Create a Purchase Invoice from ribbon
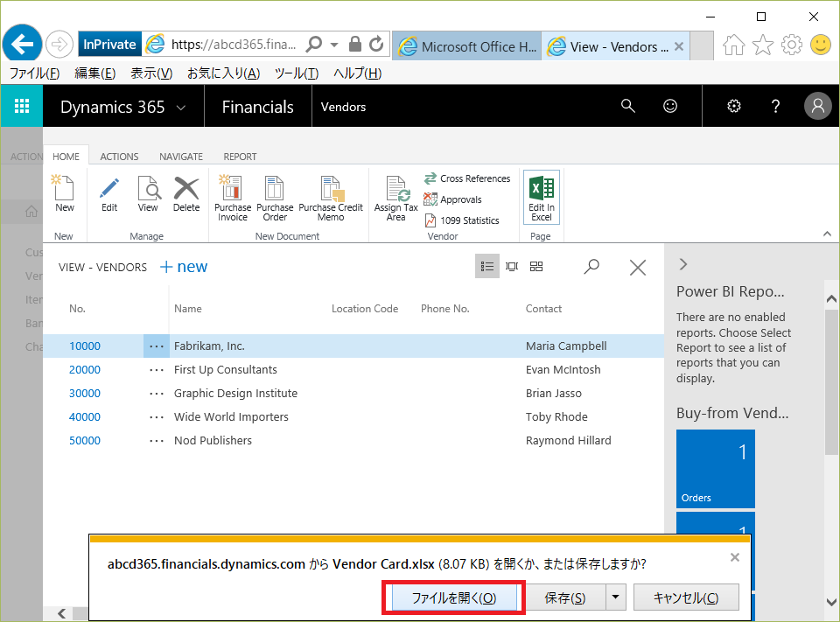The height and width of the screenshot is (622, 840). tap(233, 198)
